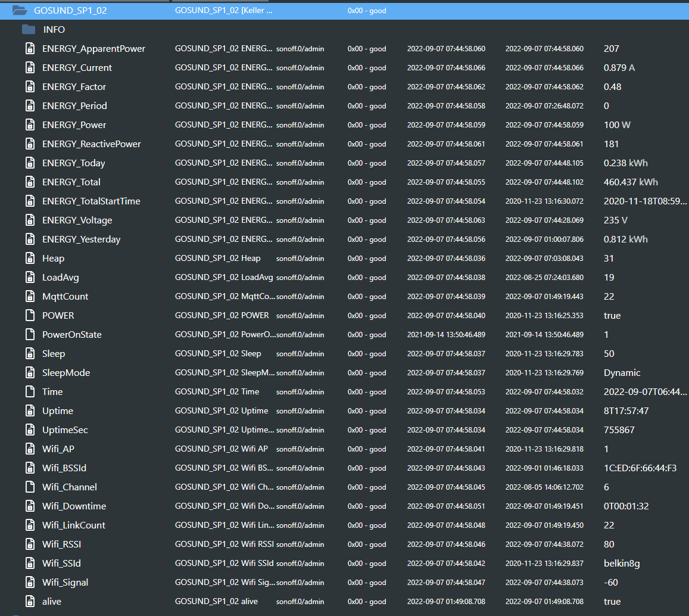Screen dimensions: 689x616
Task: Collapse the GOSUND_SP1_02 open folder icon
Action: (19, 11)
